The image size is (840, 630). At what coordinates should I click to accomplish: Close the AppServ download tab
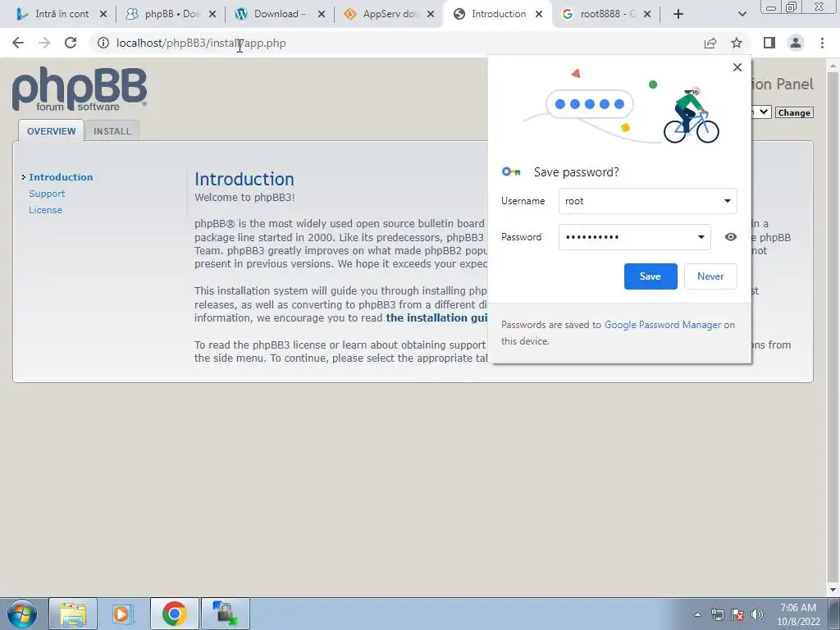tap(431, 15)
